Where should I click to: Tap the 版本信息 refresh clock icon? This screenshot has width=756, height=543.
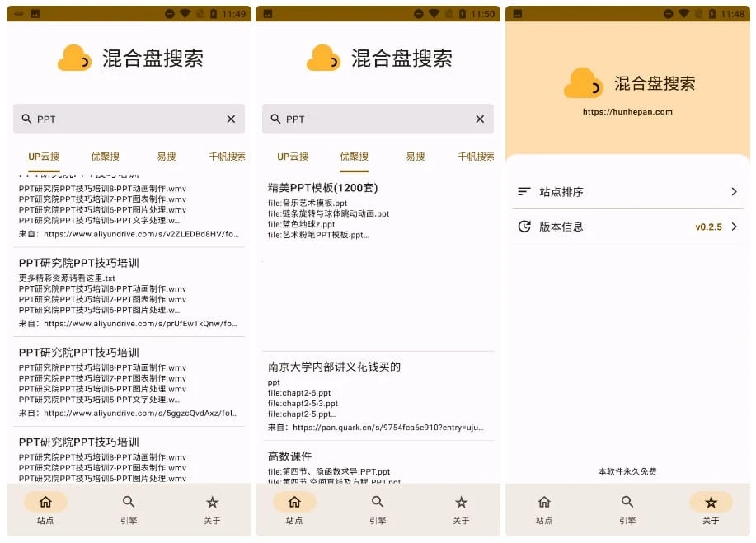(x=524, y=227)
